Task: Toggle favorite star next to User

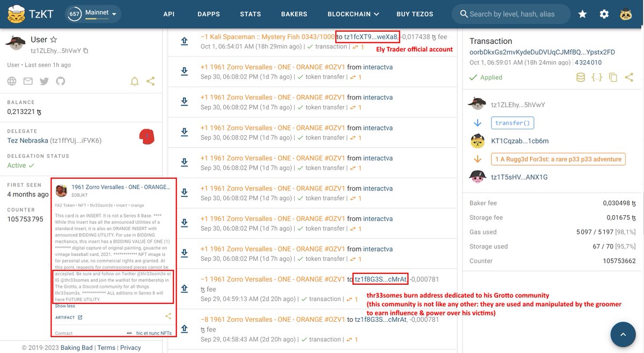Action: (53, 39)
